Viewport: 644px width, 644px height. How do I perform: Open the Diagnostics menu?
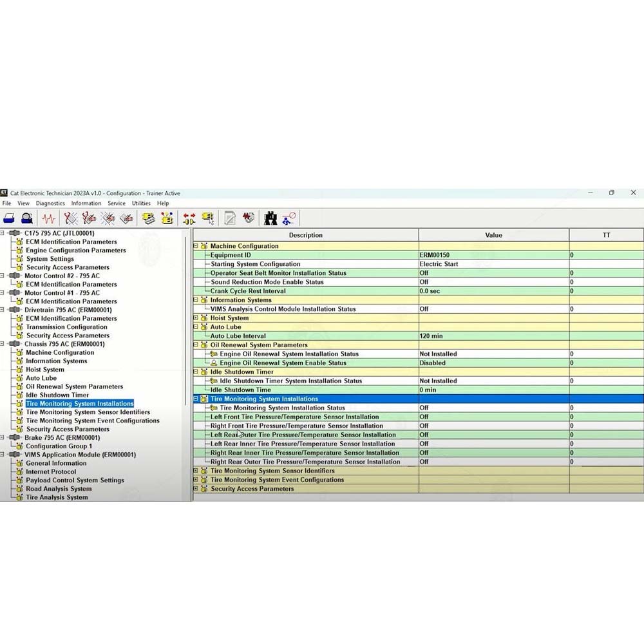pyautogui.click(x=50, y=204)
